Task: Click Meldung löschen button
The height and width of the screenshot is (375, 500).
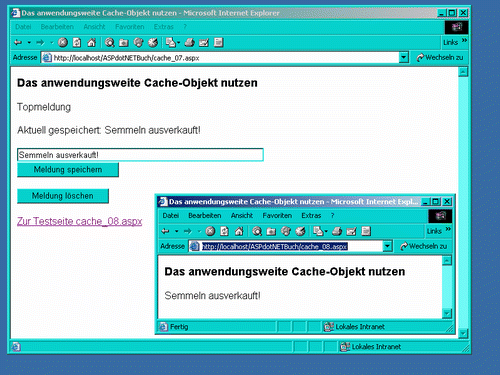Action: pos(63,196)
